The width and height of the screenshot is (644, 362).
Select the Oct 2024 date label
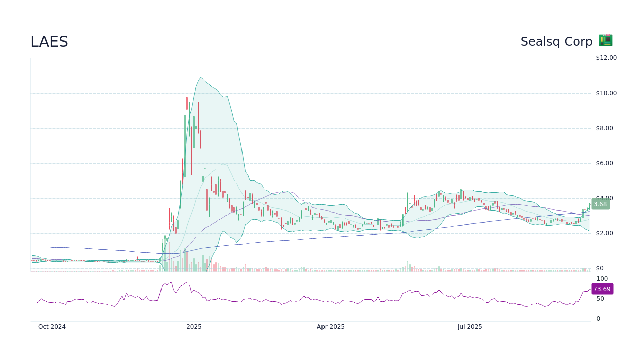point(52,327)
